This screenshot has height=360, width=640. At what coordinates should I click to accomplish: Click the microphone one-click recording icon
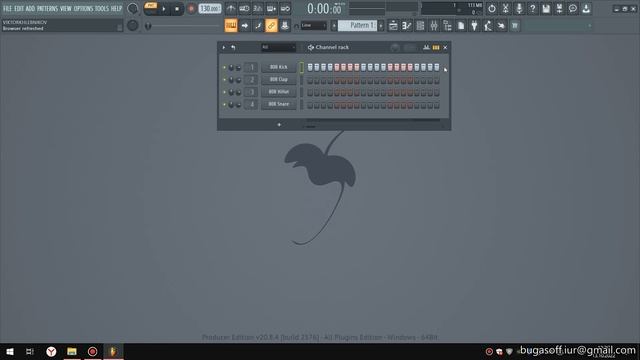pos(519,9)
